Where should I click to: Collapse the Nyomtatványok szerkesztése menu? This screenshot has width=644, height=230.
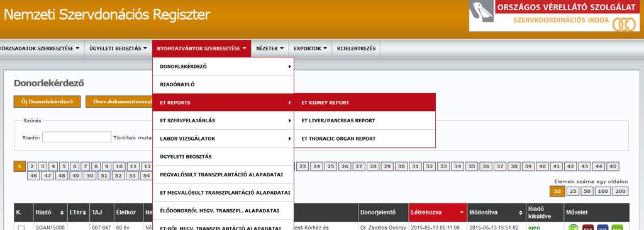pyautogui.click(x=201, y=49)
